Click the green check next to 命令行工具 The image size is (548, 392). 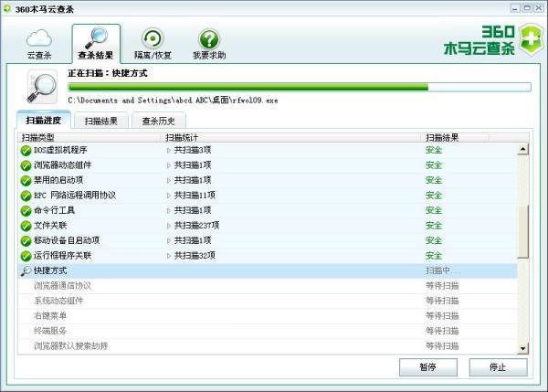pos(26,210)
